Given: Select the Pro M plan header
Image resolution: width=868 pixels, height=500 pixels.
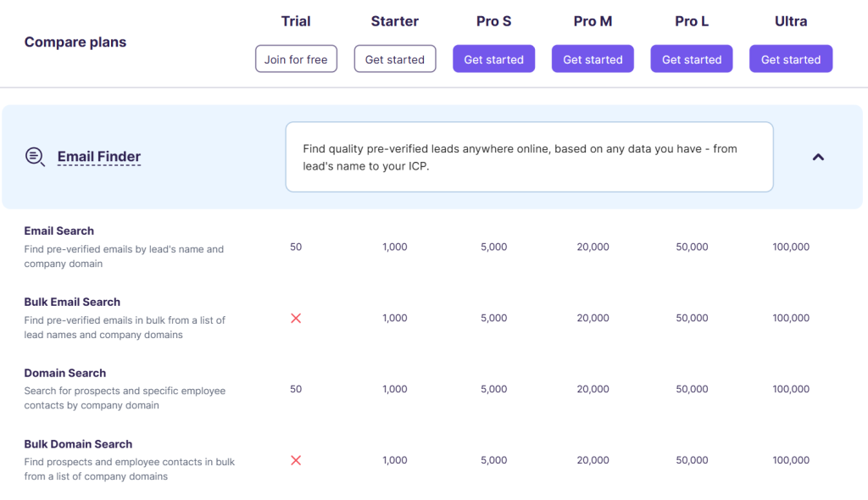Looking at the screenshot, I should (593, 20).
